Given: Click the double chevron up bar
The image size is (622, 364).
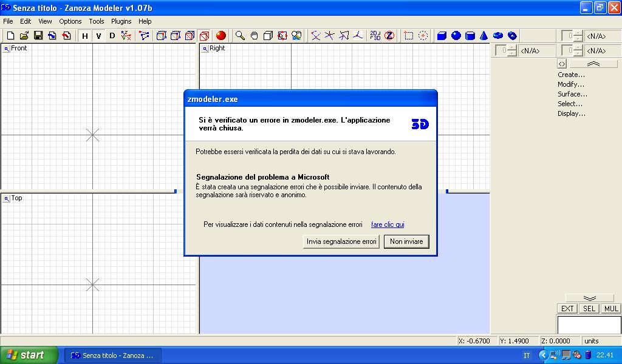Looking at the screenshot, I should click(593, 64).
